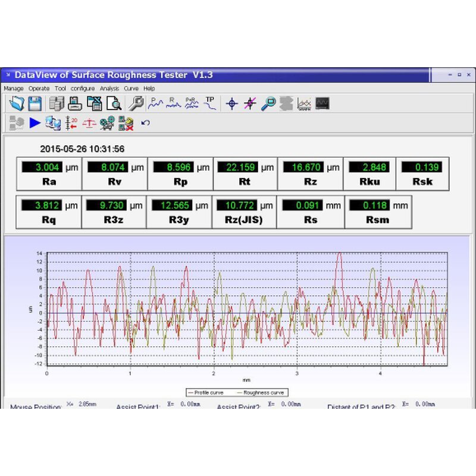Click the TP curve toolbar icon
Screen dimensions: 476x476
click(210, 103)
